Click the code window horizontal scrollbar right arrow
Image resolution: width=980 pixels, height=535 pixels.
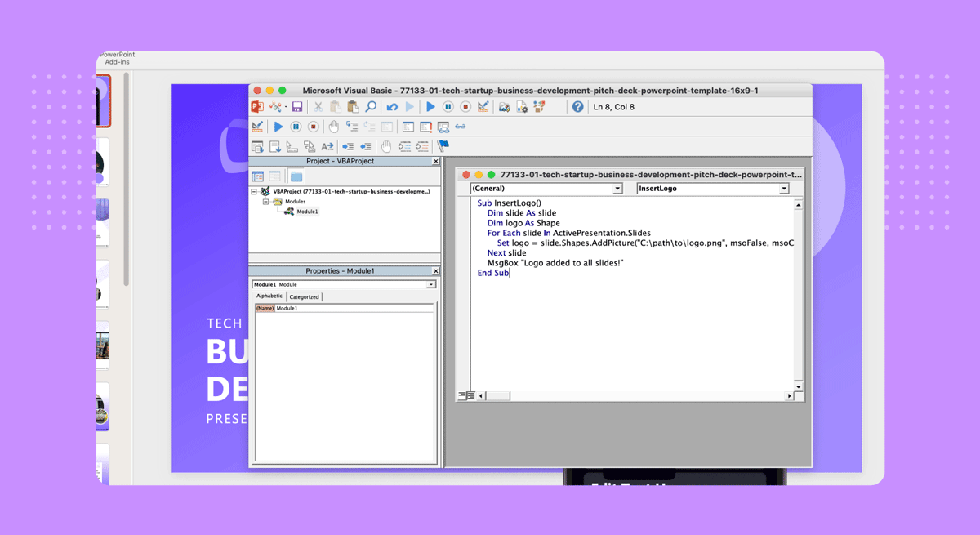[x=789, y=395]
